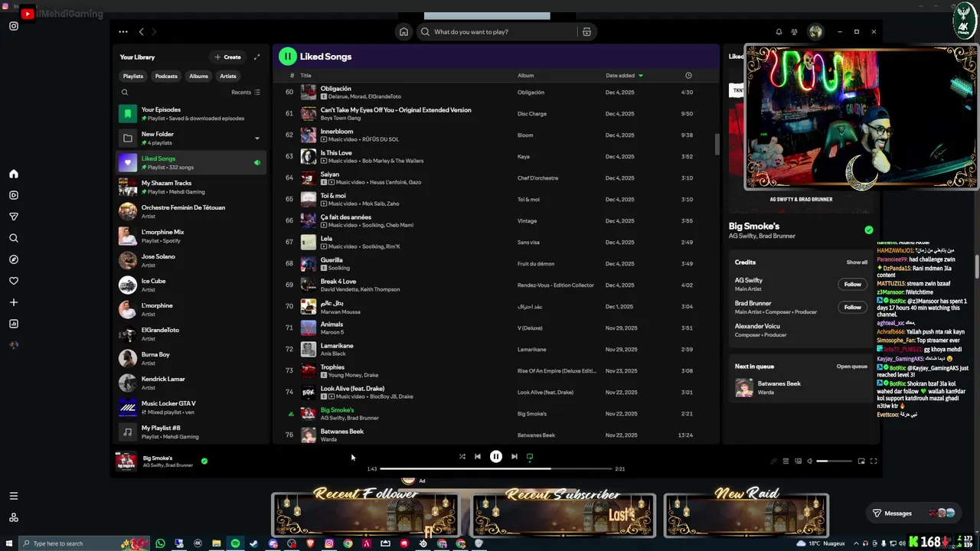
Task: Skip to previous track
Action: (478, 457)
